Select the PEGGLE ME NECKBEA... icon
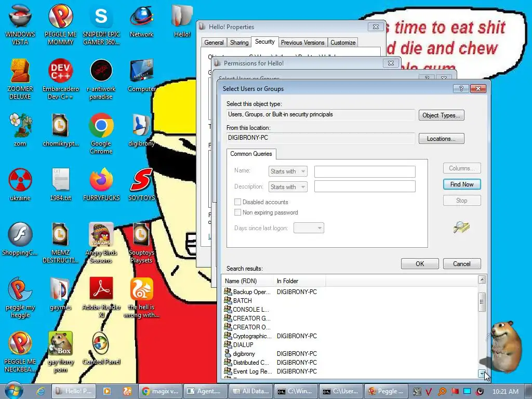The width and height of the screenshot is (532, 399). [20, 352]
